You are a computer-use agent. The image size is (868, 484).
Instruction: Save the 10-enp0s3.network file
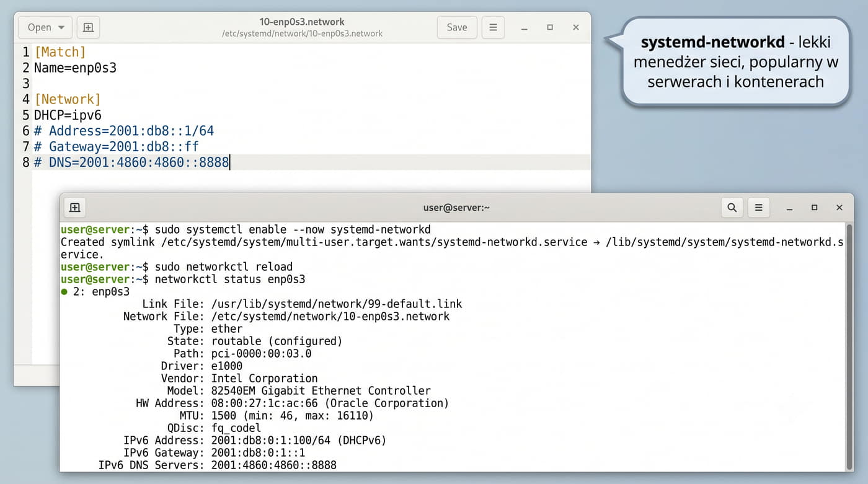pos(457,27)
